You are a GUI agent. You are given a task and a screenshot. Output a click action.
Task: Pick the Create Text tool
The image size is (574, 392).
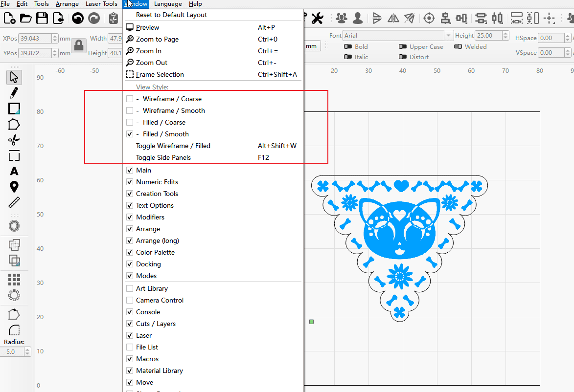(x=14, y=171)
